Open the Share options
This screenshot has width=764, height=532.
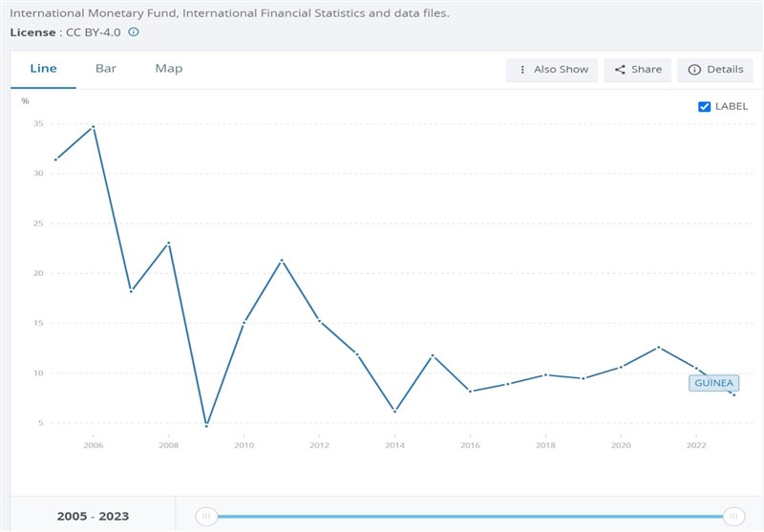638,70
